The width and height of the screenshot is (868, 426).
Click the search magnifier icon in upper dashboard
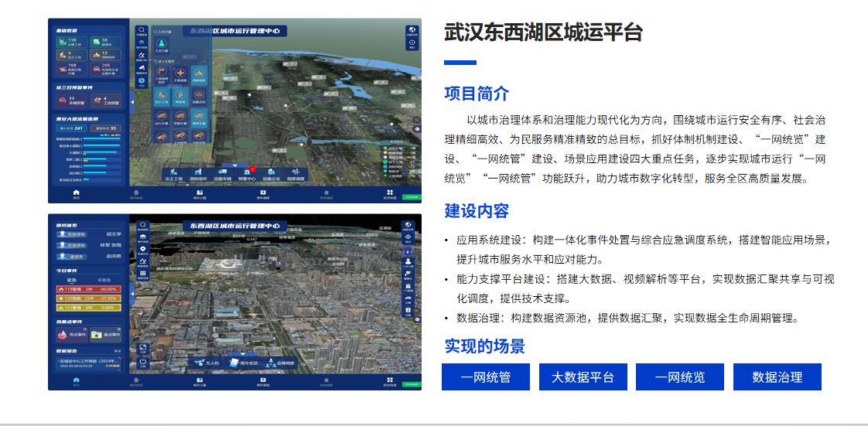tap(142, 31)
